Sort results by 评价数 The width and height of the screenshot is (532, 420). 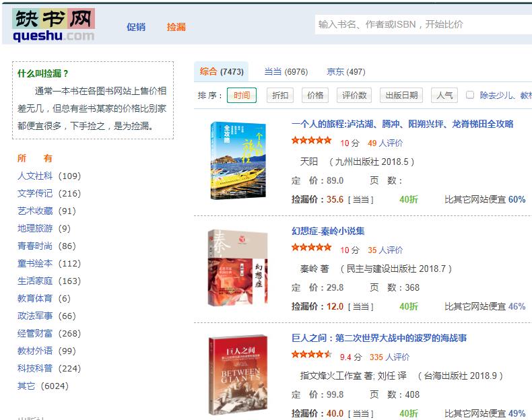(x=354, y=96)
